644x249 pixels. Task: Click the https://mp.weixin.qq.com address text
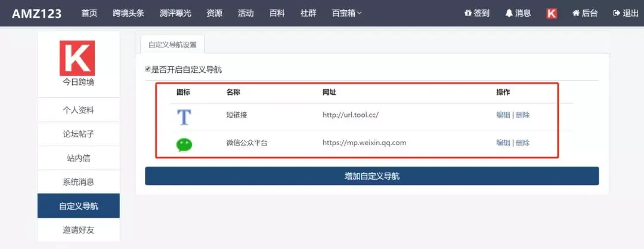(x=364, y=143)
